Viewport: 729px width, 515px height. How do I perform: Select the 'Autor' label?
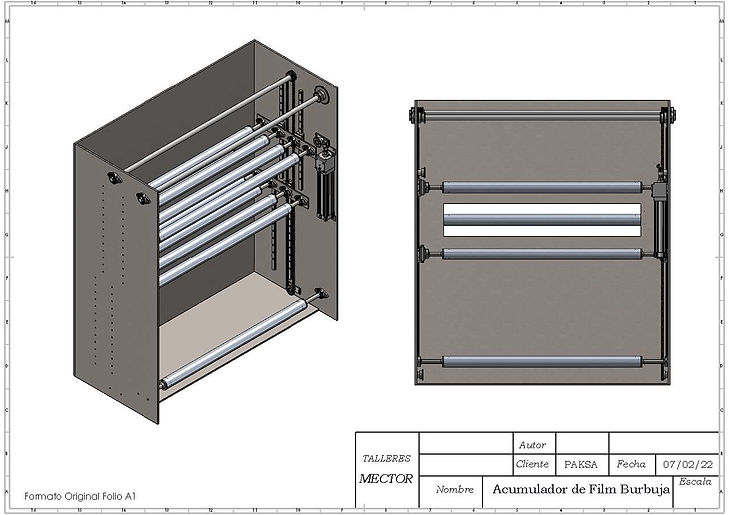(x=532, y=445)
